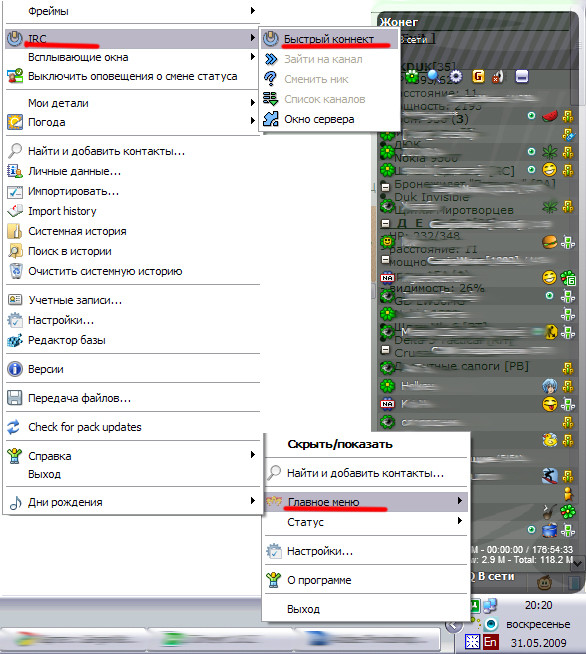
Task: Toggle Выключить оповещения о смене статуса
Action: [133, 76]
